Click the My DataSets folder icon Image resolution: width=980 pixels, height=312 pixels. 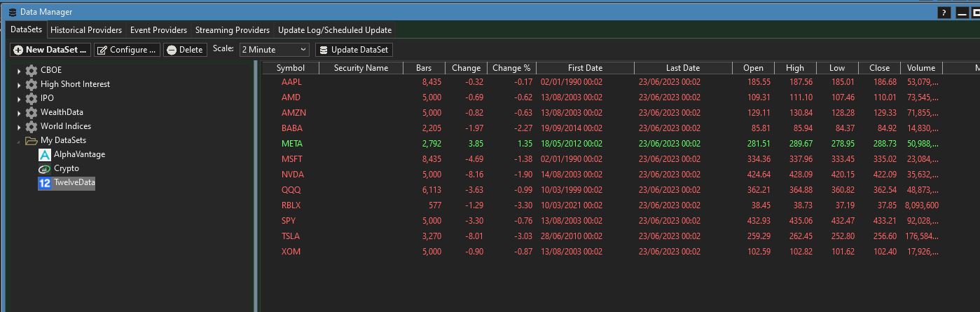[x=31, y=140]
